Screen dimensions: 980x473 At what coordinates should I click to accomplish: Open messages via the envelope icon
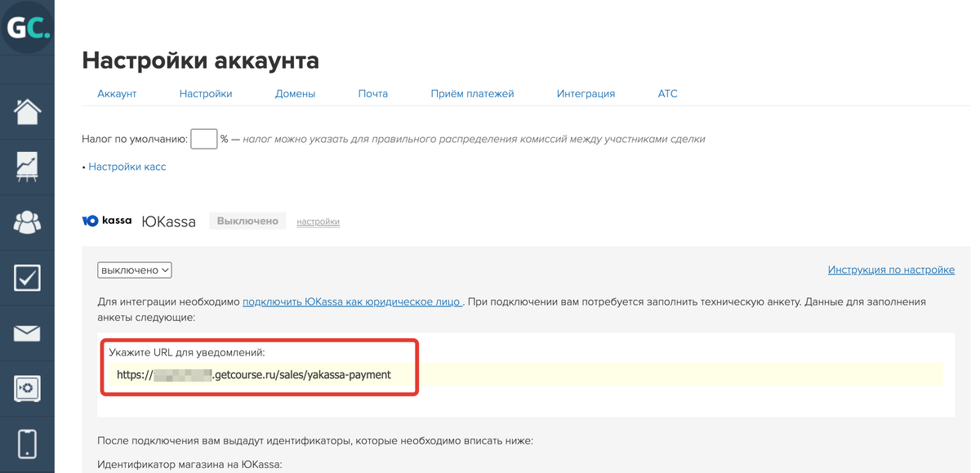[27, 332]
